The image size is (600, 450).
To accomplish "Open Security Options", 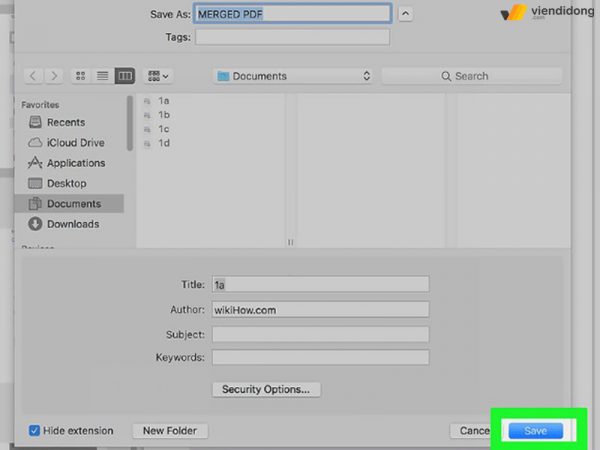I will coord(265,389).
